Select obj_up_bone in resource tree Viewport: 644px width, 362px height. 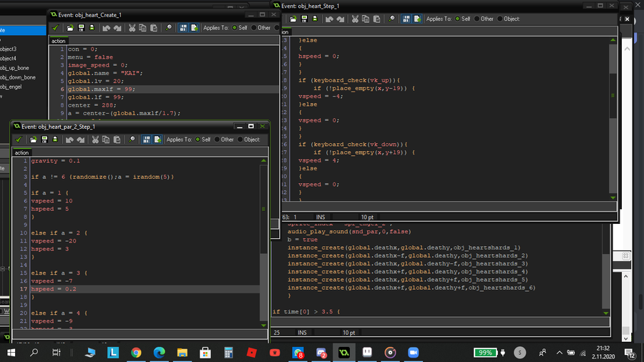click(x=14, y=68)
